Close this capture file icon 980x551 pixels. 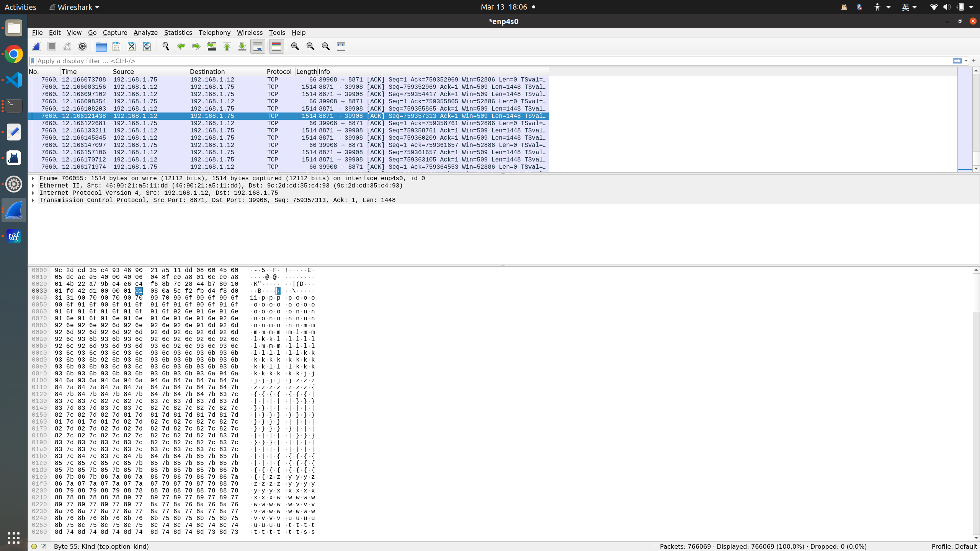click(132, 46)
